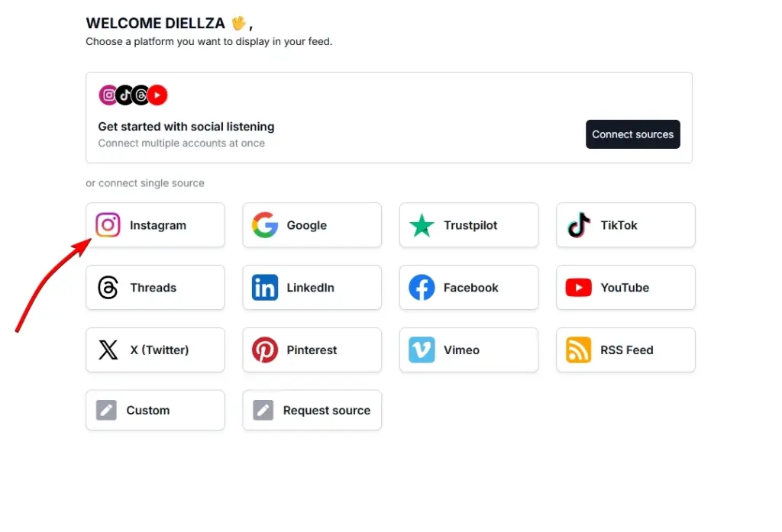Click the Request source pencil icon

[263, 410]
